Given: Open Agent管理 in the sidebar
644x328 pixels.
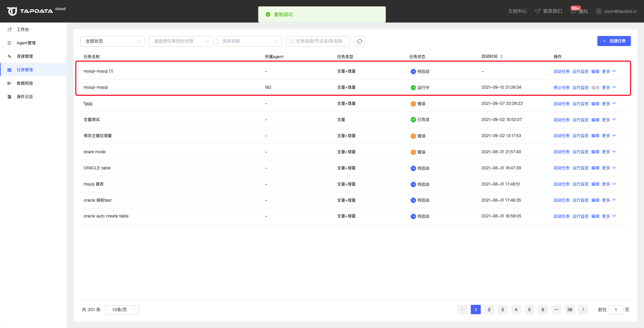Looking at the screenshot, I should click(x=26, y=43).
